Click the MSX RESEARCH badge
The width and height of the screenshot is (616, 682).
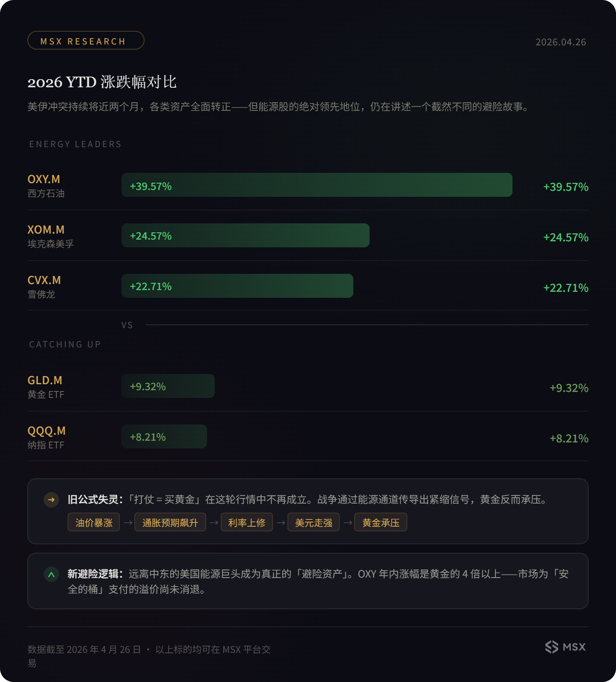pyautogui.click(x=86, y=41)
